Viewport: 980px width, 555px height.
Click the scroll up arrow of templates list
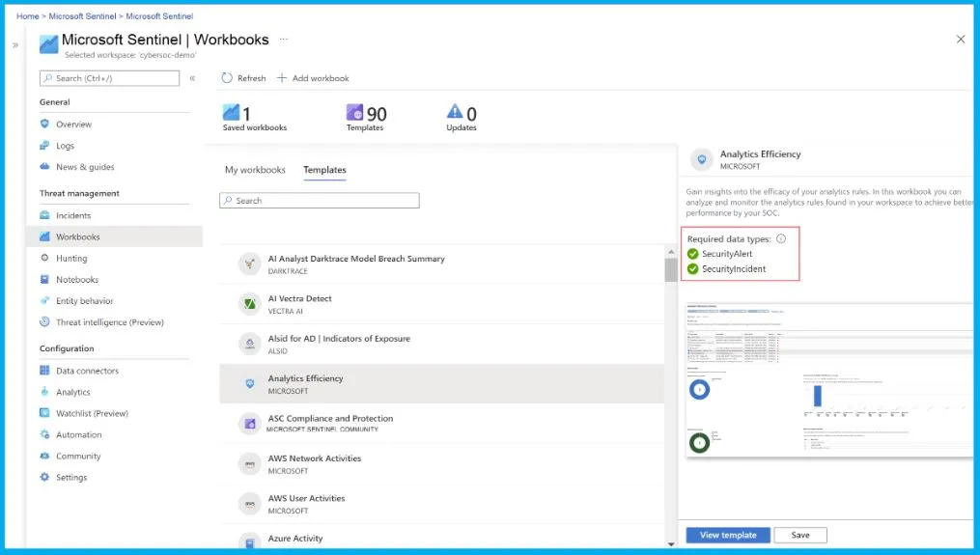(671, 251)
